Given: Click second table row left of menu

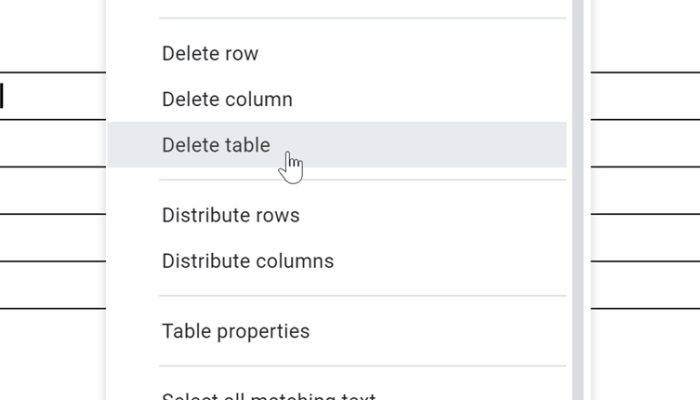Looking at the screenshot, I should pyautogui.click(x=50, y=143).
